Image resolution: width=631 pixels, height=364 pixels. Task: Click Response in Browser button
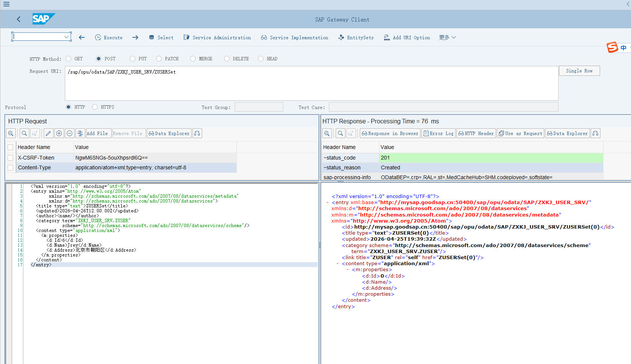pyautogui.click(x=390, y=133)
